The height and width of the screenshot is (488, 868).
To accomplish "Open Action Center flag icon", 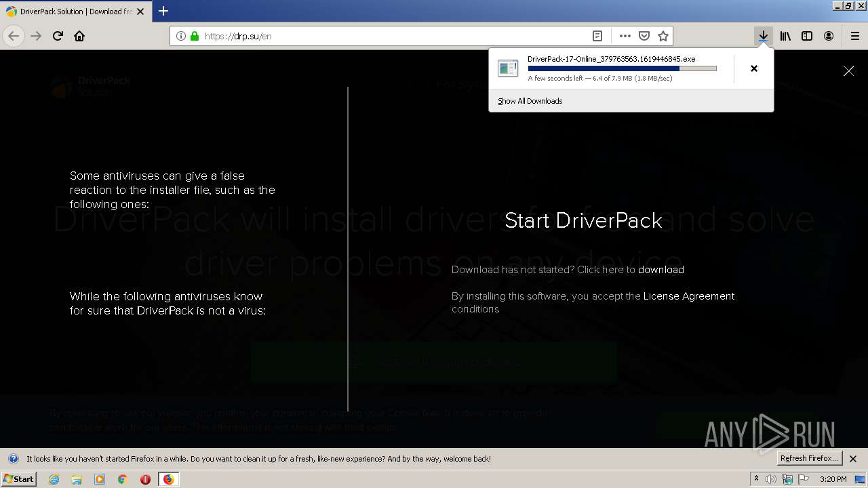I will (x=804, y=479).
